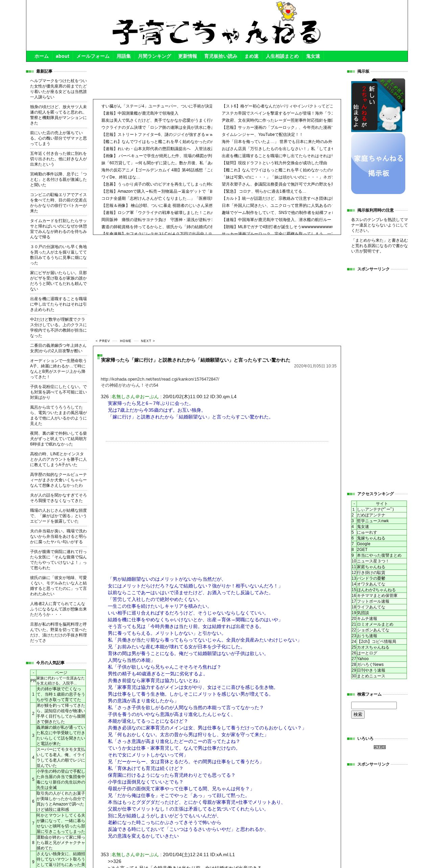Click poster name in post 353
This screenshot has height=868, width=434.
(x=135, y=855)
